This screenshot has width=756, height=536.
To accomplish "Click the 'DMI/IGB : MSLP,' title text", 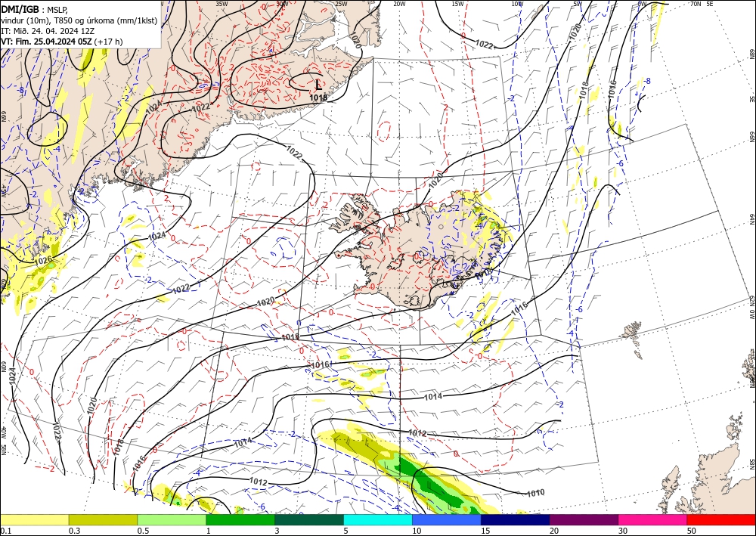I will pyautogui.click(x=36, y=9).
